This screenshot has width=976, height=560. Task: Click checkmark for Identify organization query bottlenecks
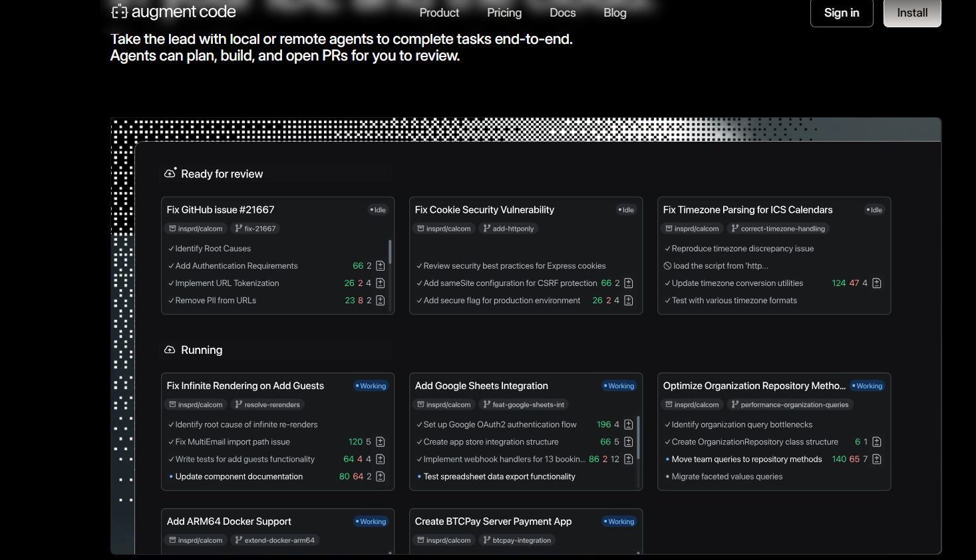[x=667, y=425]
